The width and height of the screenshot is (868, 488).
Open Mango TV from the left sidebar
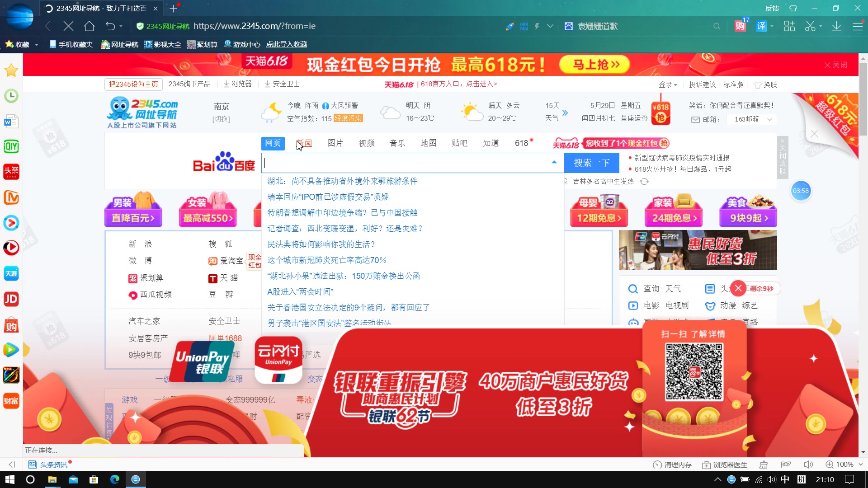(11, 197)
